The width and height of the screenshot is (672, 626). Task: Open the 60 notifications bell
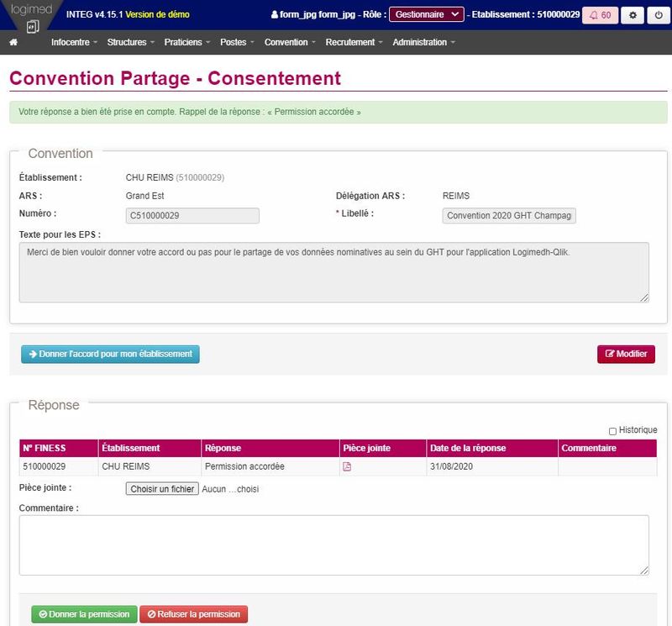pyautogui.click(x=600, y=15)
